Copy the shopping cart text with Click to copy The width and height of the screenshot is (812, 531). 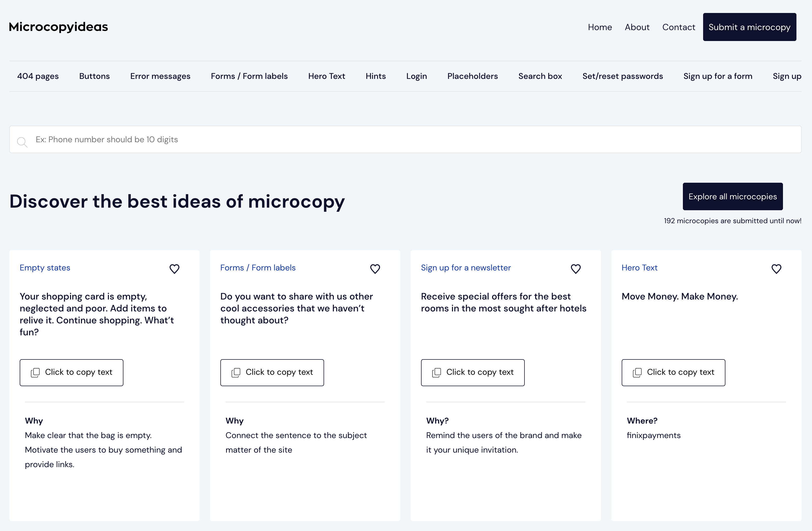(71, 372)
